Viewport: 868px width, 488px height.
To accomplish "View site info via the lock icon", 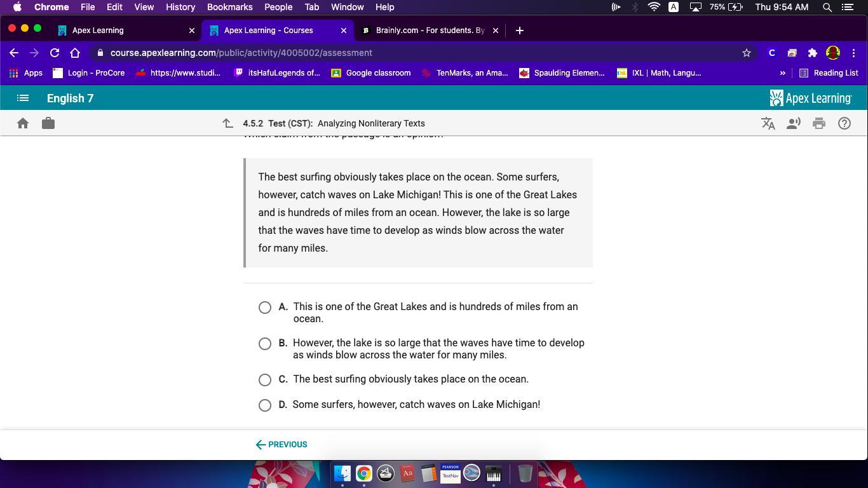I will 100,53.
